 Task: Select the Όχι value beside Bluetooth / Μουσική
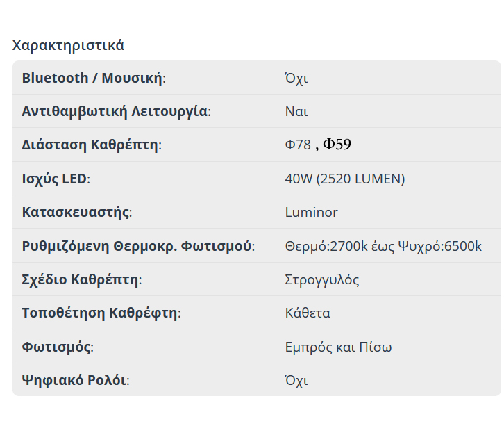pyautogui.click(x=296, y=78)
